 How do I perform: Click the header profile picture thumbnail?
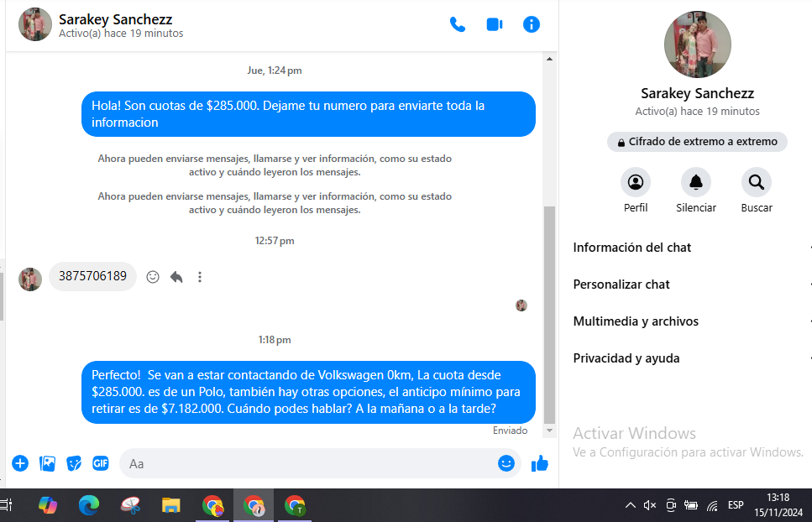(x=34, y=24)
